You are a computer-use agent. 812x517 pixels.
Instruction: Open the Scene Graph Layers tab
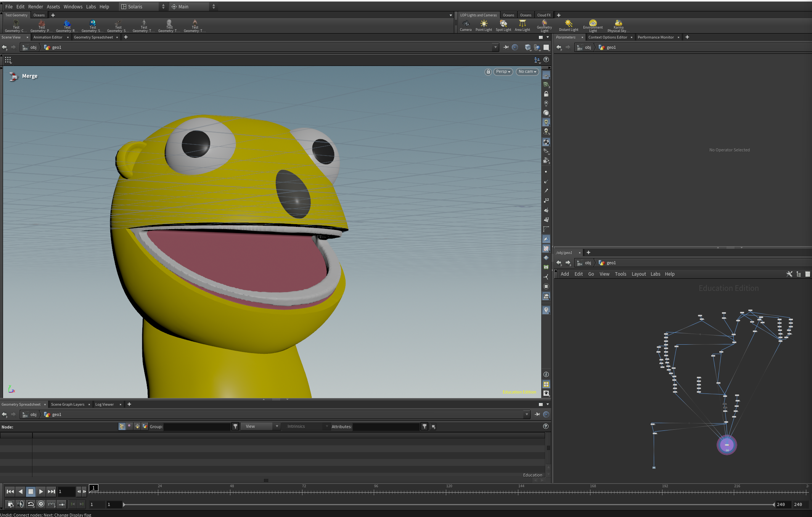coord(68,405)
